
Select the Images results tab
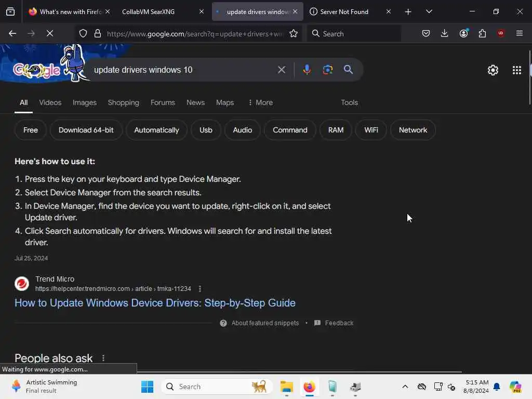click(85, 102)
